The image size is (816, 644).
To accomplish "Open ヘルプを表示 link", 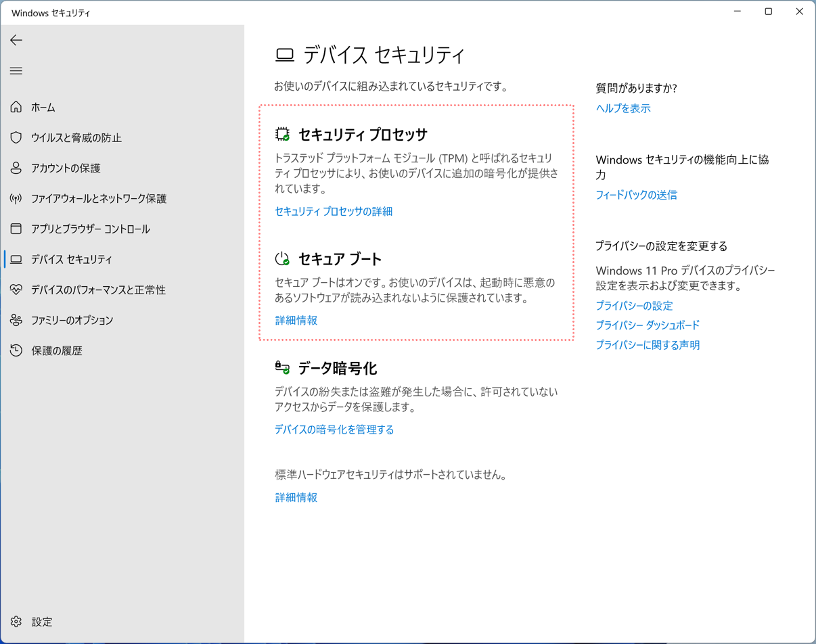I will (622, 108).
